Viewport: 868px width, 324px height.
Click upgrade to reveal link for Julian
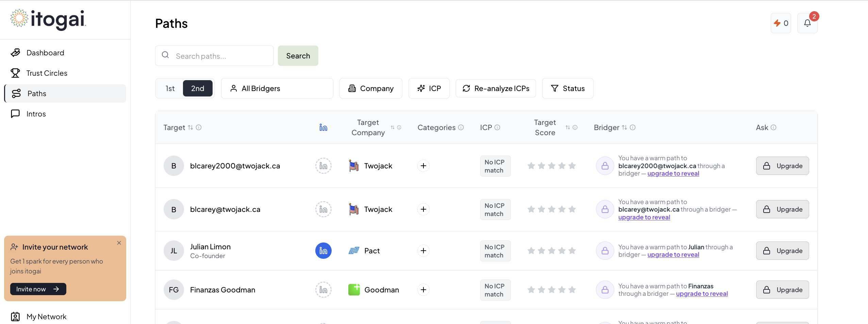[x=673, y=255]
